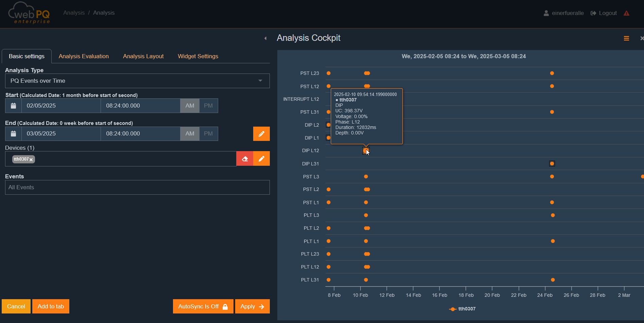Switch to the Analysis Evaluation tab
This screenshot has width=644, height=323.
pos(84,56)
